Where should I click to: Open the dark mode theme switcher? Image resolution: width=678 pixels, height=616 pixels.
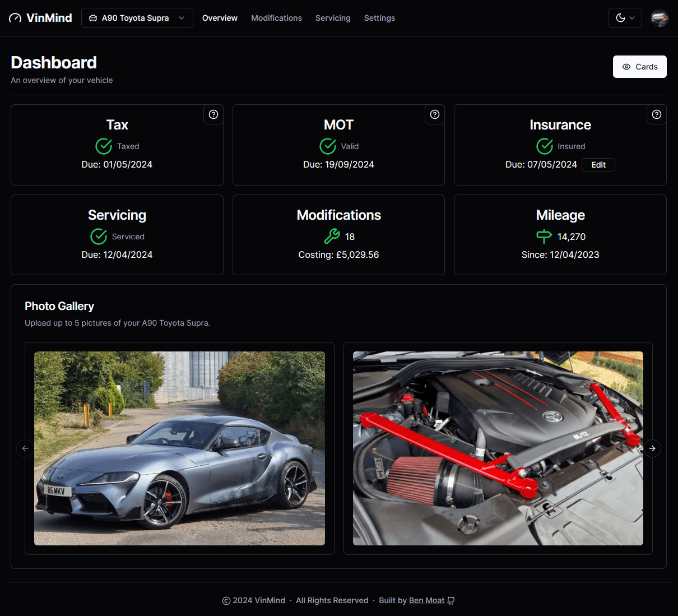pos(625,18)
